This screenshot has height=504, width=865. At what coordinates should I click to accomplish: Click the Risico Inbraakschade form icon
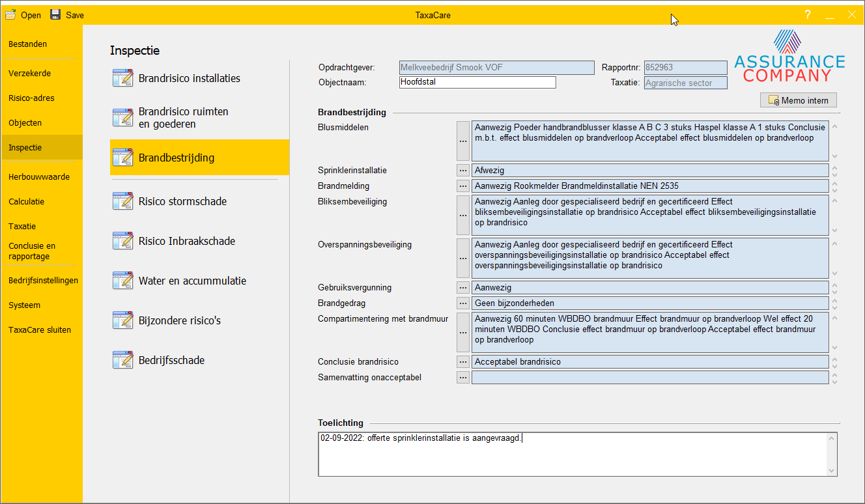tap(122, 241)
